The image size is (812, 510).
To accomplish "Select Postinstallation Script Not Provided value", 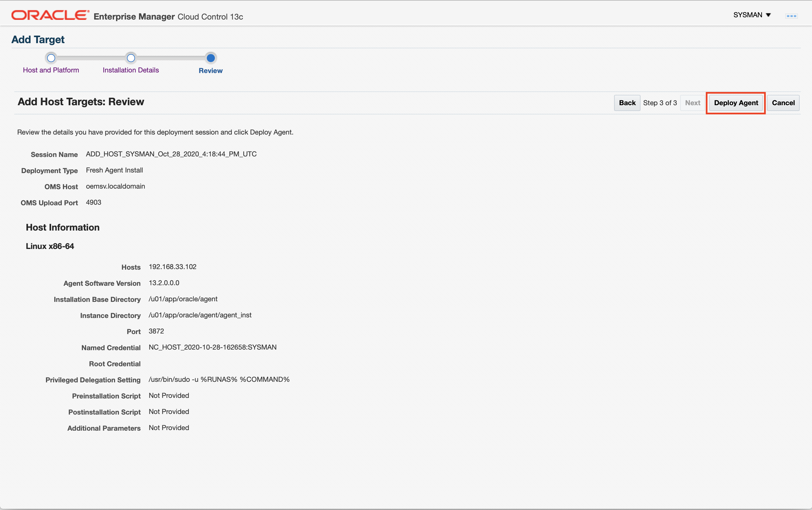I will (x=169, y=412).
